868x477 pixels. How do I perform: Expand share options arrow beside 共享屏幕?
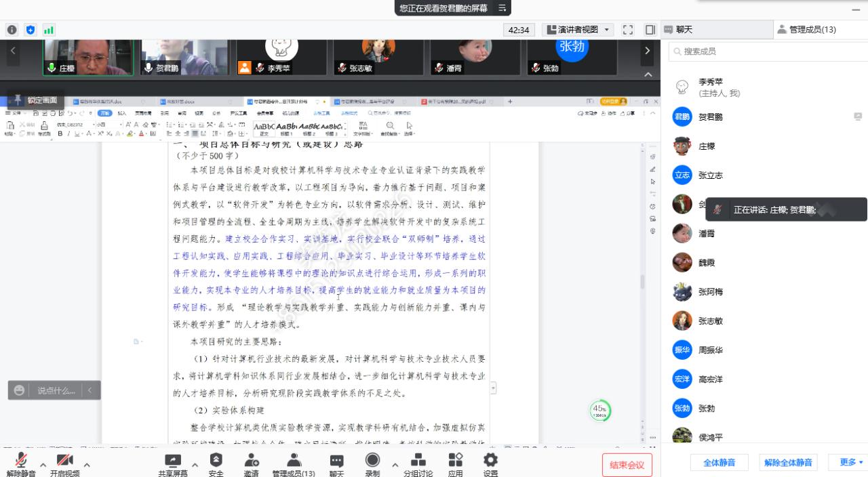point(195,465)
